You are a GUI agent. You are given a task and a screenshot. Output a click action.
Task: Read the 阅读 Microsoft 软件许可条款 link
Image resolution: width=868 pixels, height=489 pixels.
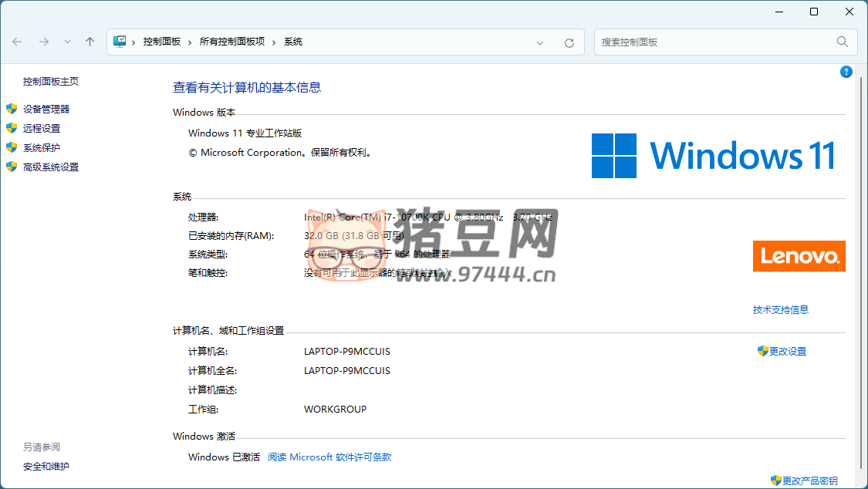pos(329,457)
